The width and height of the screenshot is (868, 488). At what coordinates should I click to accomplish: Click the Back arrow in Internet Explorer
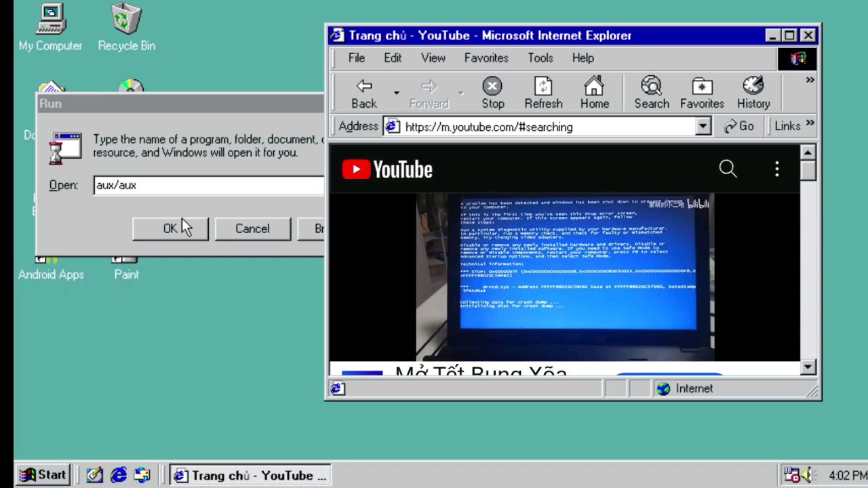pos(364,94)
